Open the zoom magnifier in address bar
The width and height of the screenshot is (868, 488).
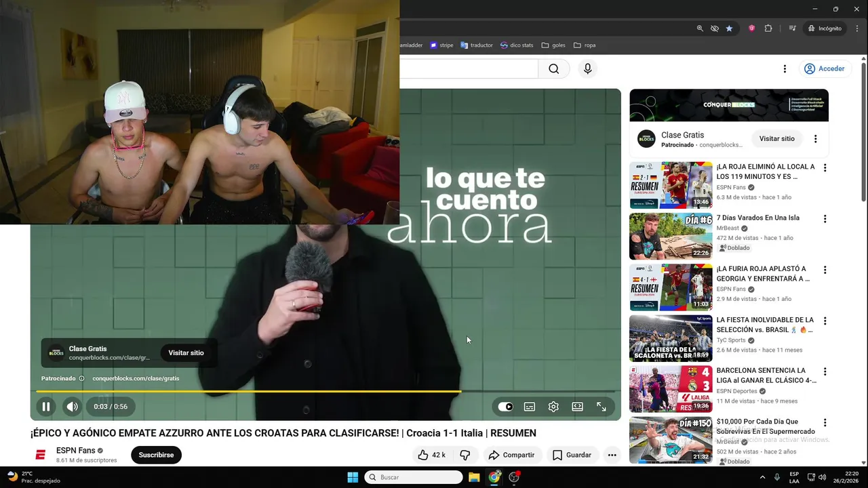[x=700, y=28]
